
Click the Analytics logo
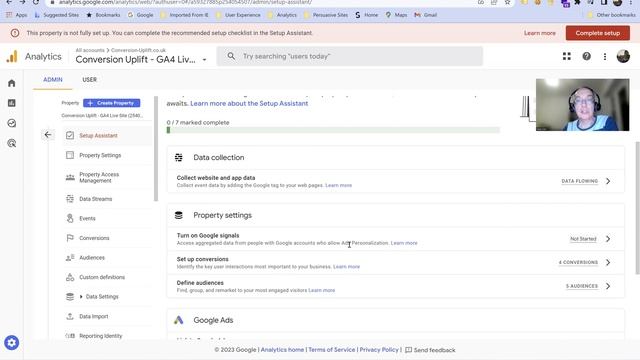pyautogui.click(x=12, y=56)
